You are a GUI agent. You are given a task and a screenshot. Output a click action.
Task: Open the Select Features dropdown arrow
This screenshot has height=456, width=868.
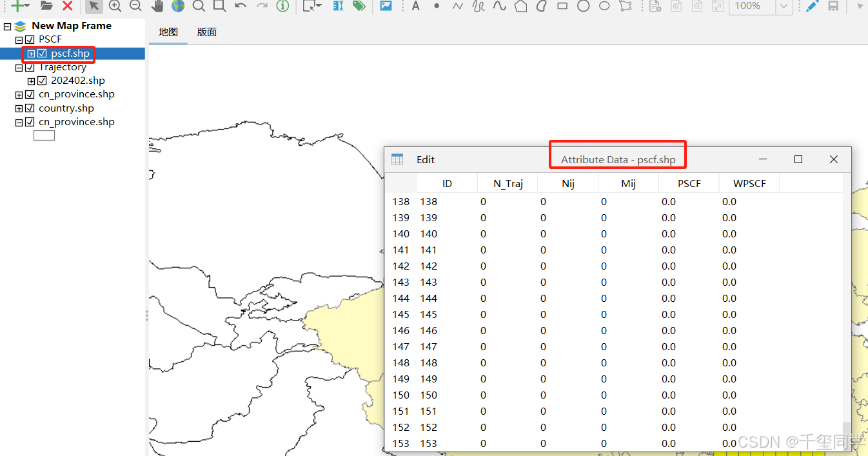click(x=320, y=6)
